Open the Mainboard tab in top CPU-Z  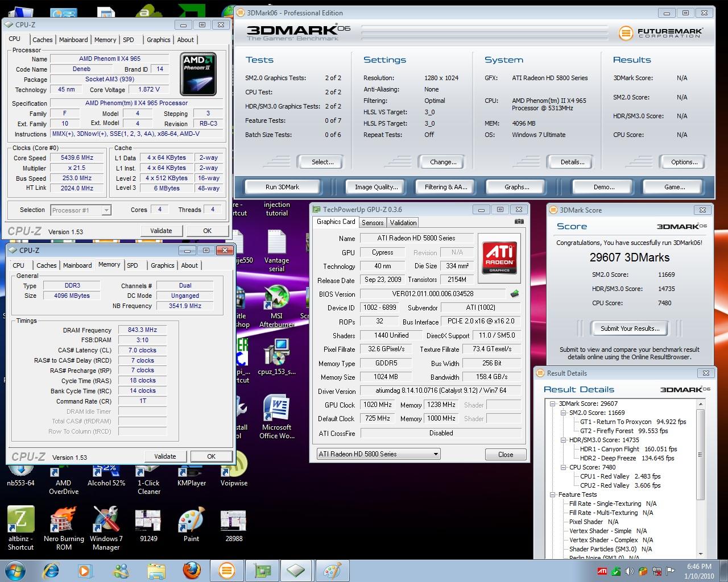(x=73, y=40)
